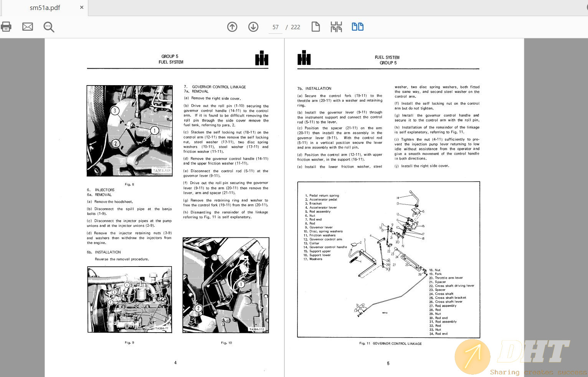Select the sm51a.pdf tab
The width and height of the screenshot is (588, 377).
(x=45, y=8)
